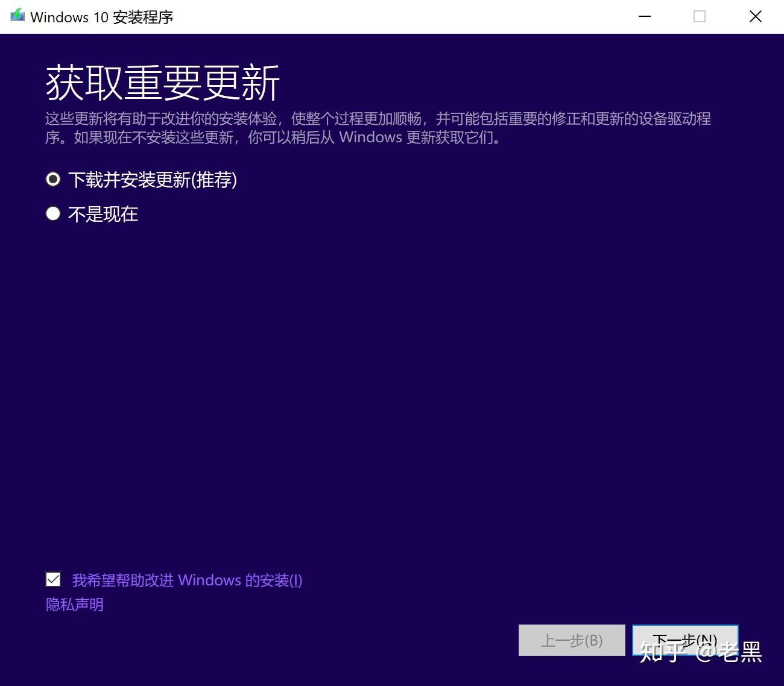Click the Windows 10 setup icon in title bar
The image size is (784, 686).
17,16
